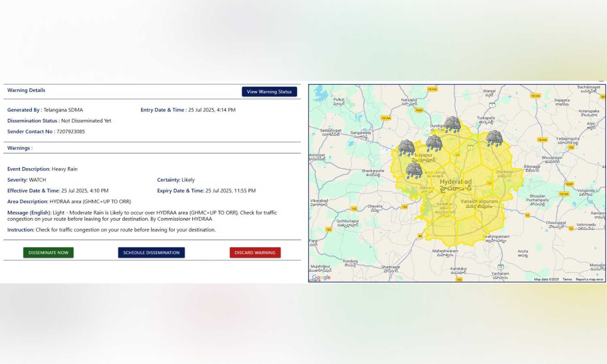Select rain cloud icon below Turkapally label
The width and height of the screenshot is (607, 364).
(x=494, y=138)
